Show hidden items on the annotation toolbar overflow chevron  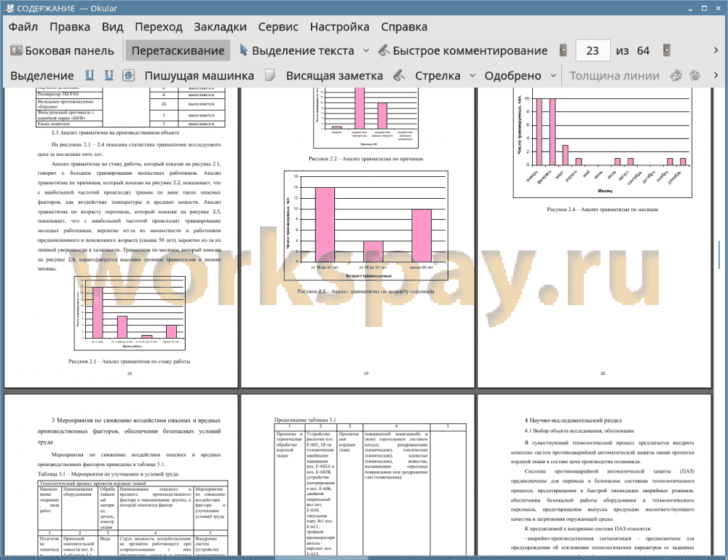716,75
